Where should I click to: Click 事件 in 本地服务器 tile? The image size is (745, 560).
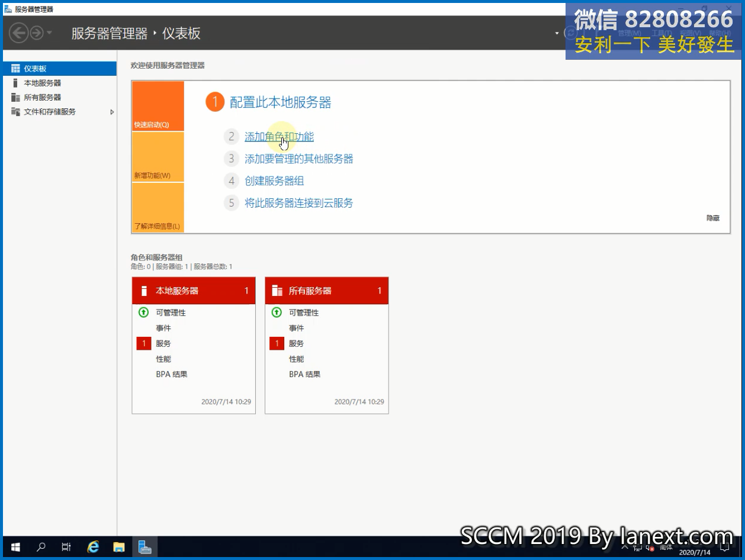(163, 328)
